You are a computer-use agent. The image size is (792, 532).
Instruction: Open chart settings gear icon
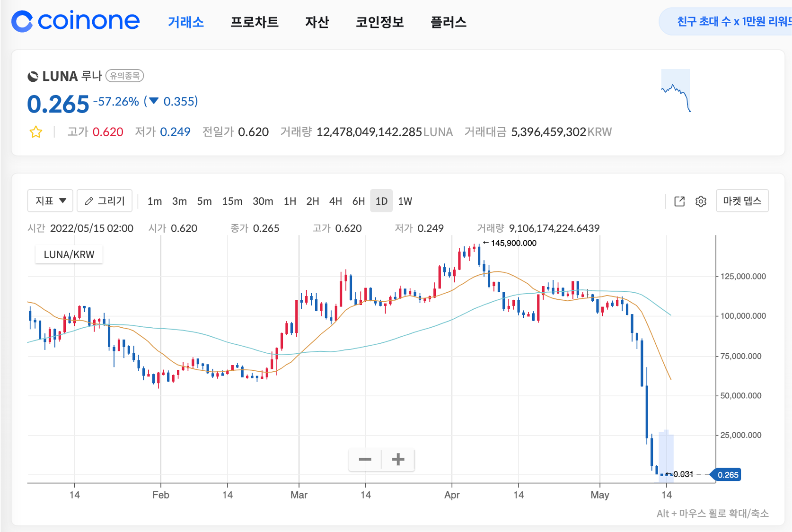coord(701,201)
